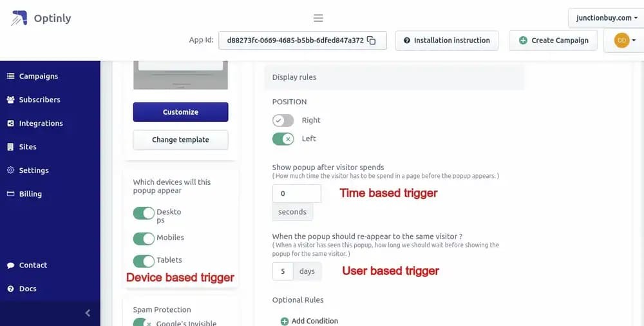Click the Integrations share icon
This screenshot has height=326, width=644.
(11, 123)
